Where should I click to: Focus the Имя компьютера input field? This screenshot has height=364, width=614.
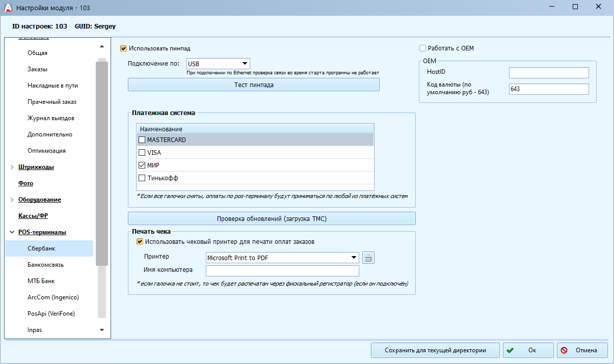point(282,271)
